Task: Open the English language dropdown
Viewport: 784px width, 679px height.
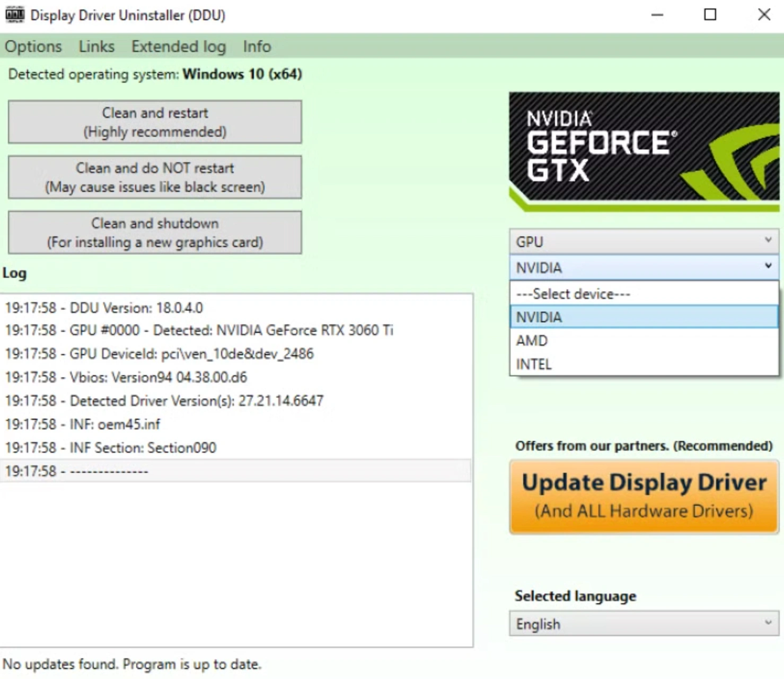Action: tap(644, 624)
